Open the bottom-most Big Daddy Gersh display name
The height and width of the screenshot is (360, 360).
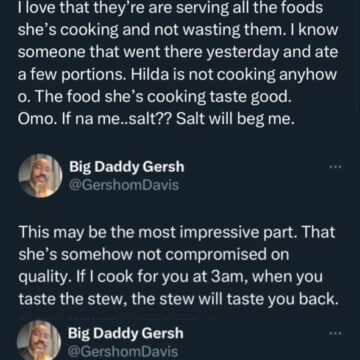(x=126, y=333)
